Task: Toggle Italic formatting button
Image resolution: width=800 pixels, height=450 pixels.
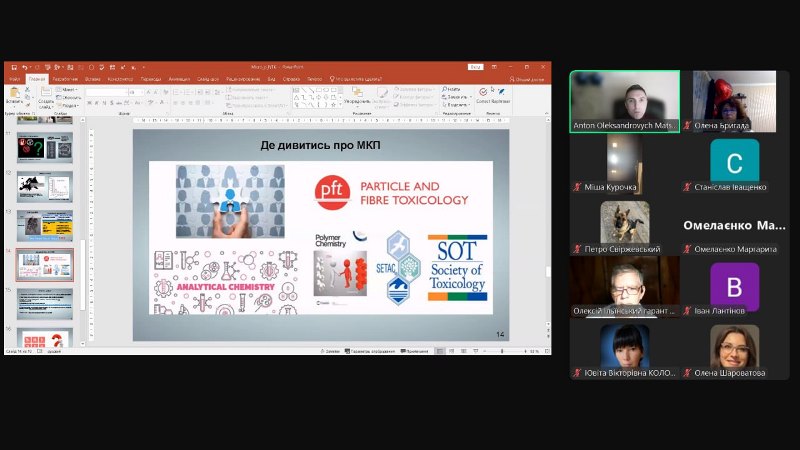Action: coord(96,103)
